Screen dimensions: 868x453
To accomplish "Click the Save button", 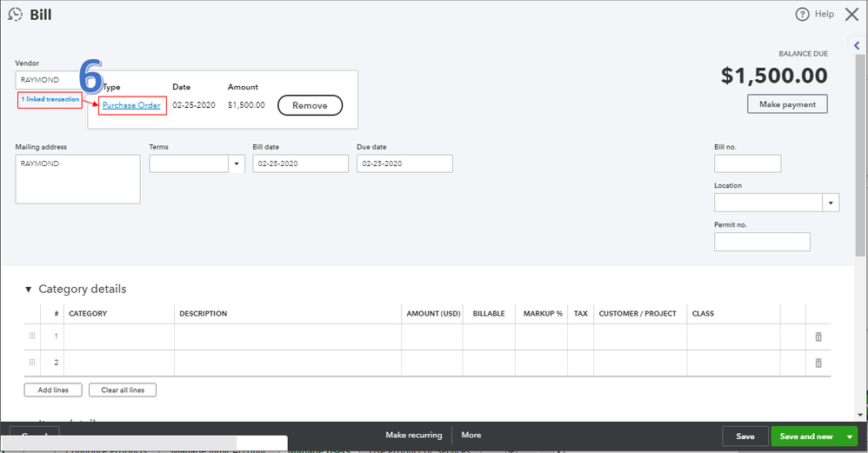I will click(x=745, y=436).
